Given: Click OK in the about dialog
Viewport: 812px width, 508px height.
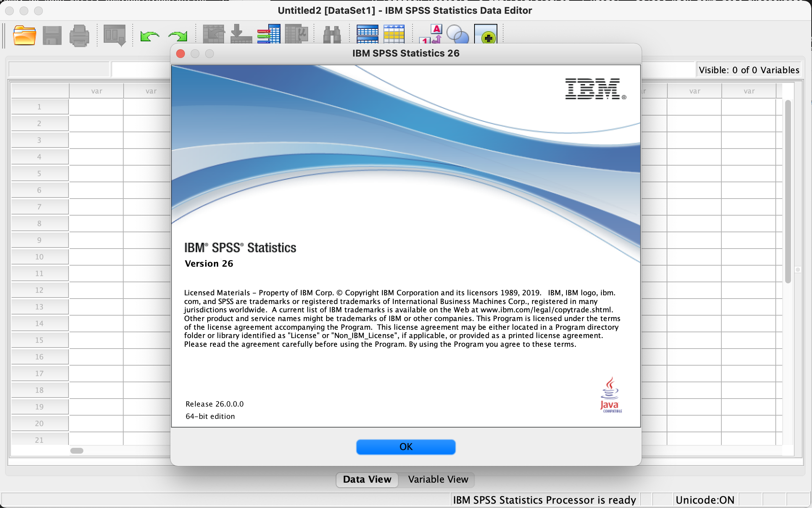Looking at the screenshot, I should tap(406, 447).
